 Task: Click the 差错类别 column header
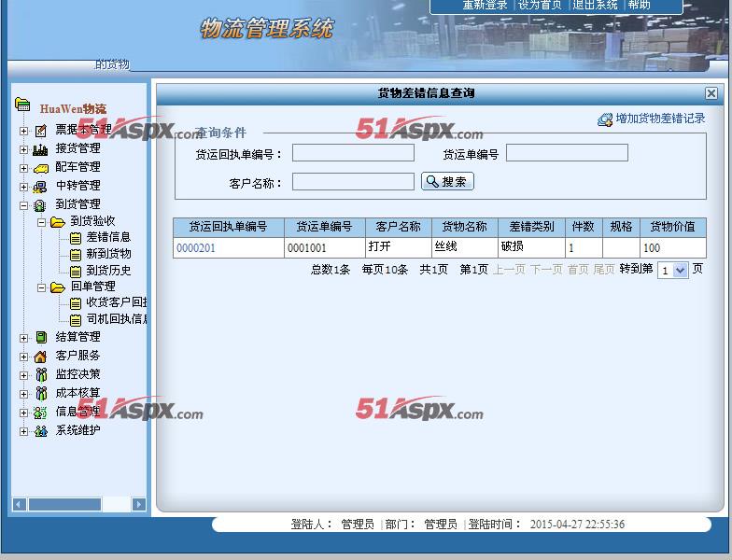(531, 228)
